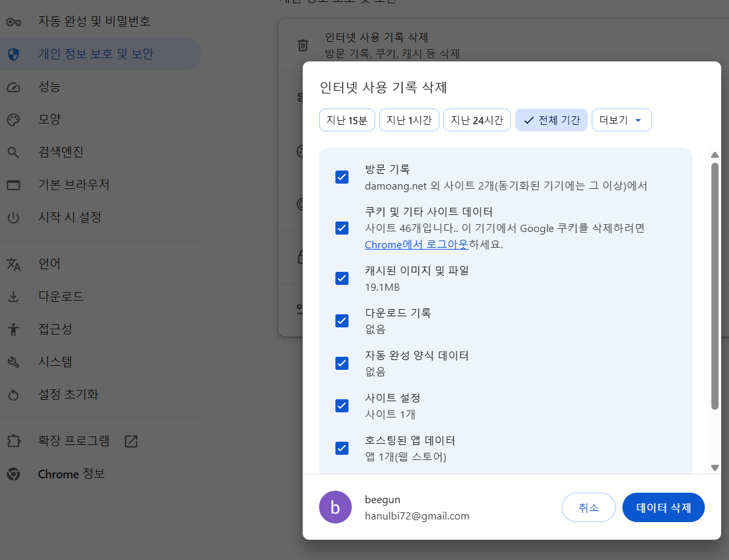Click the dialog title 인터넷 사용 기록 삭제
Image resolution: width=729 pixels, height=560 pixels.
384,88
